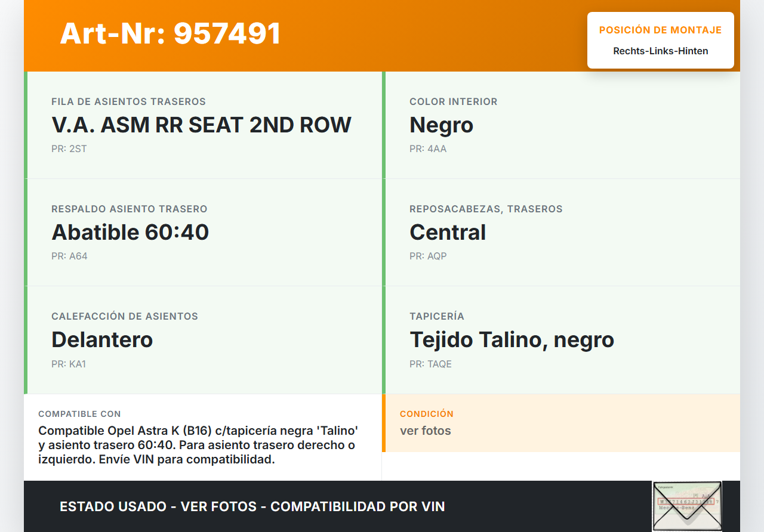
Task: Click the Calefacción de Asientos Delantero value
Action: (x=102, y=340)
